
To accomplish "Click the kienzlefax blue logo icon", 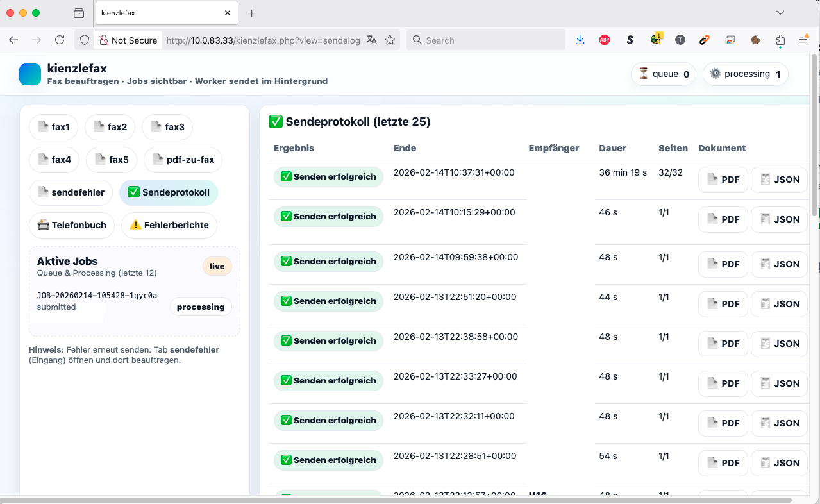I will (x=30, y=74).
